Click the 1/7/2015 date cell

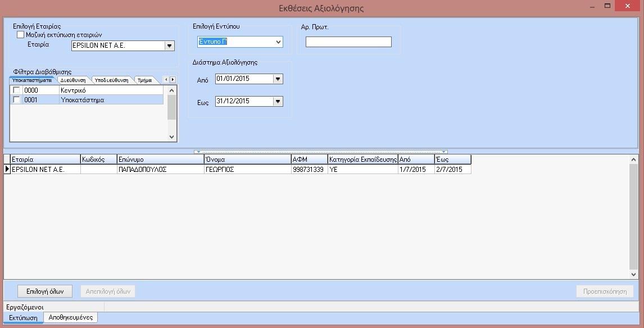click(x=416, y=169)
